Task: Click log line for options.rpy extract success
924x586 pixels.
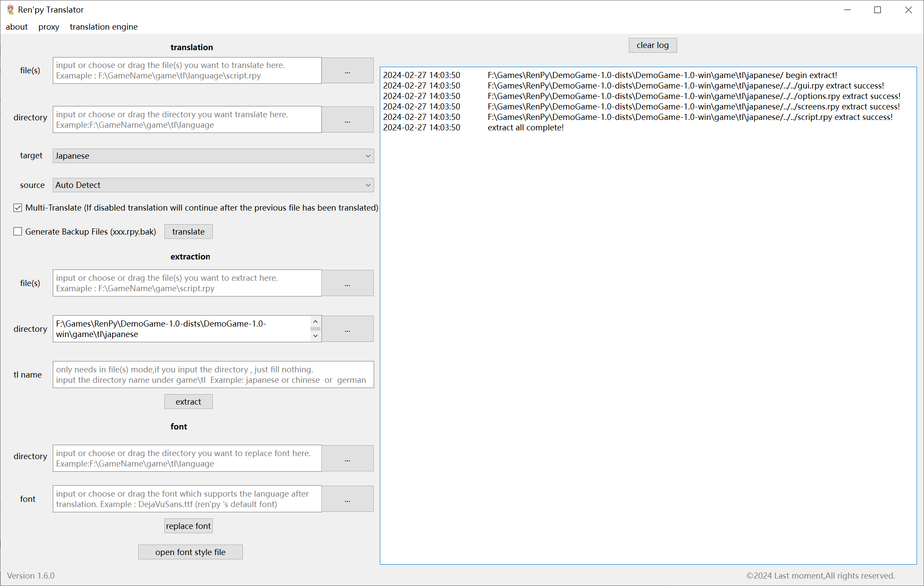Action: pyautogui.click(x=642, y=96)
